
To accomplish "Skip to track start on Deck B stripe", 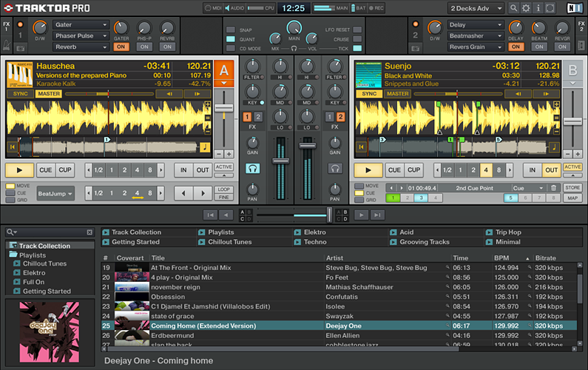I will (361, 147).
